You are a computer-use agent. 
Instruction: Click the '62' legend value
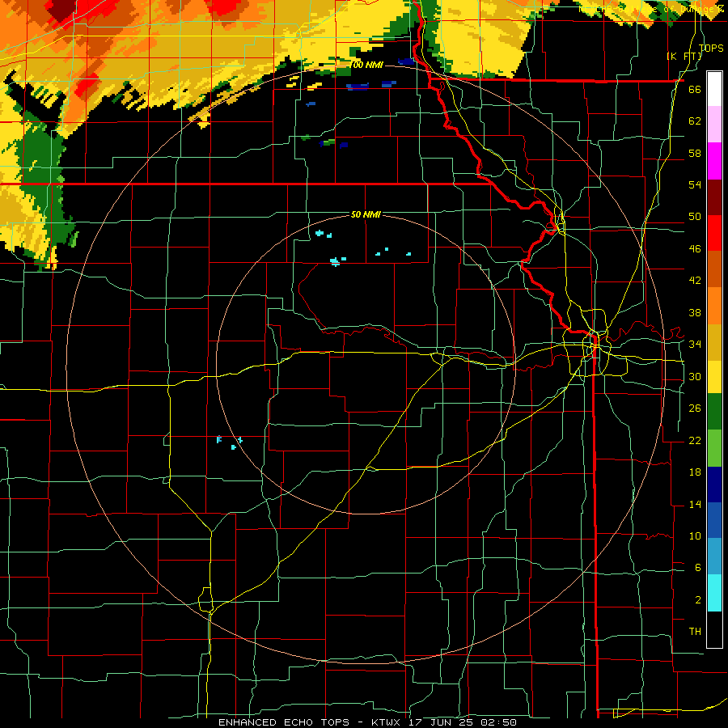click(x=695, y=121)
